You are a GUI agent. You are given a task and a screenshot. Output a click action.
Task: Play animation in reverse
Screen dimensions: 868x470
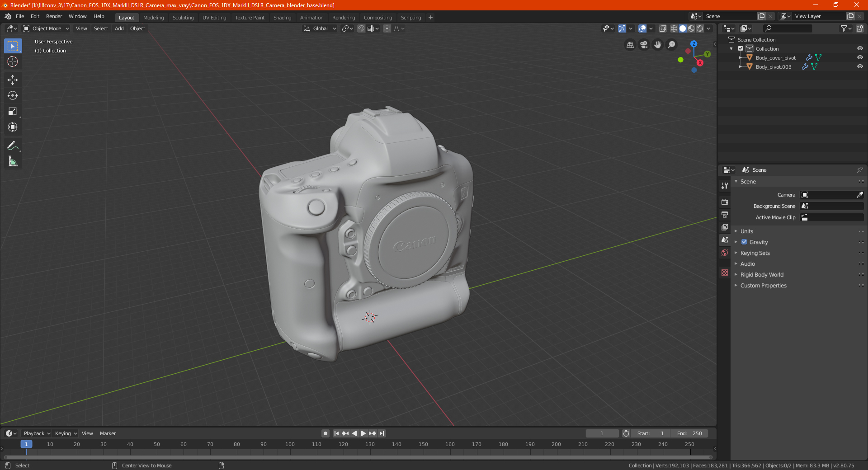pos(354,433)
